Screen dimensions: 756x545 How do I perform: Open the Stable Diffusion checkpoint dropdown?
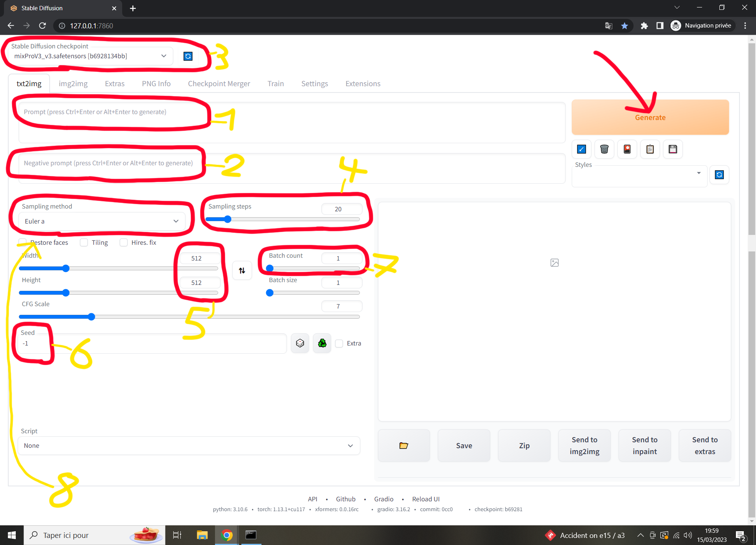(x=90, y=56)
